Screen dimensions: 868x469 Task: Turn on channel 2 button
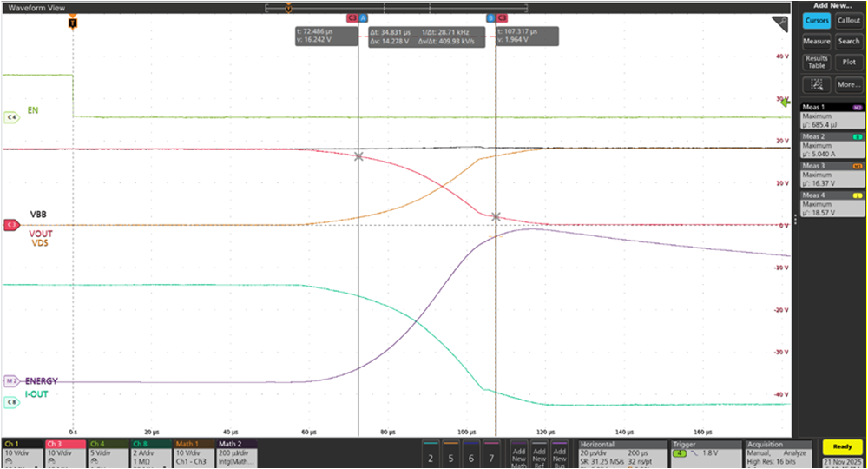tap(431, 453)
